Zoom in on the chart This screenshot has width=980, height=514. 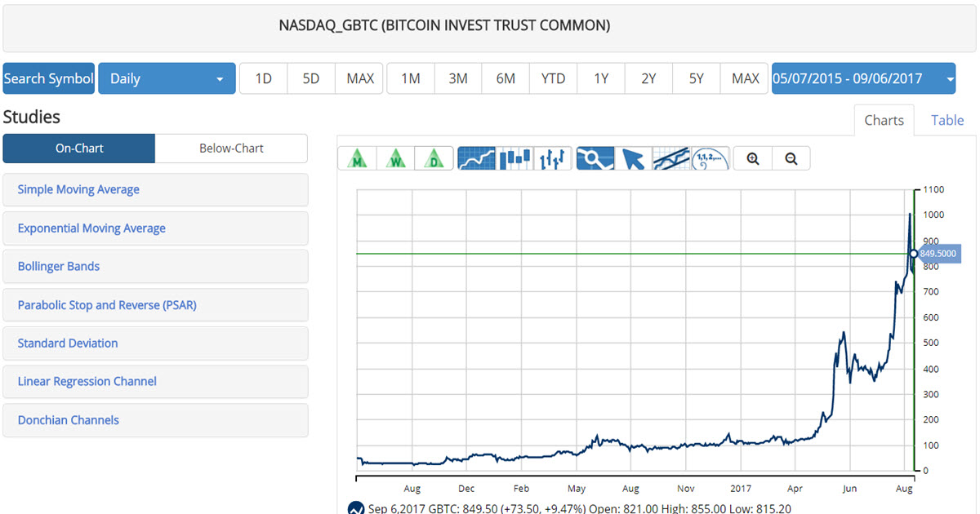coord(753,158)
